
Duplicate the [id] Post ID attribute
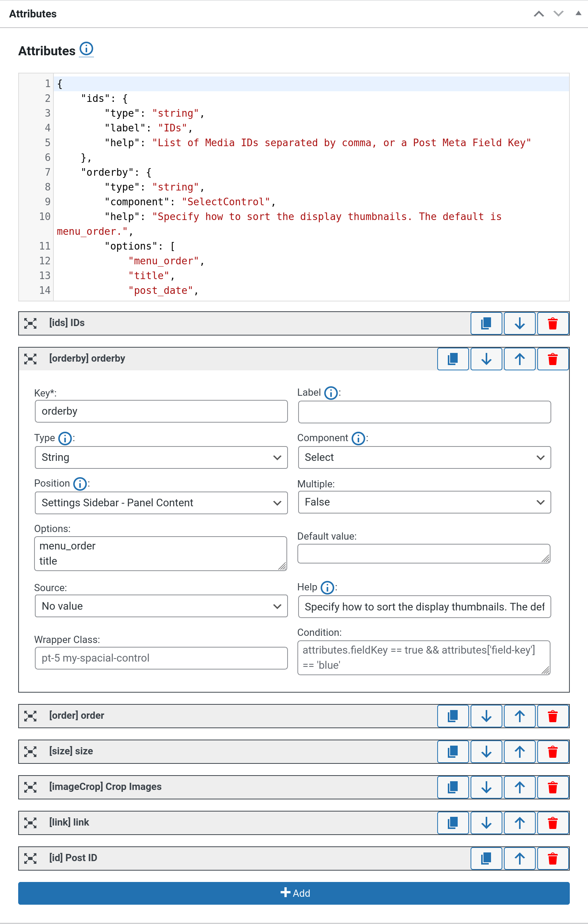tap(486, 858)
